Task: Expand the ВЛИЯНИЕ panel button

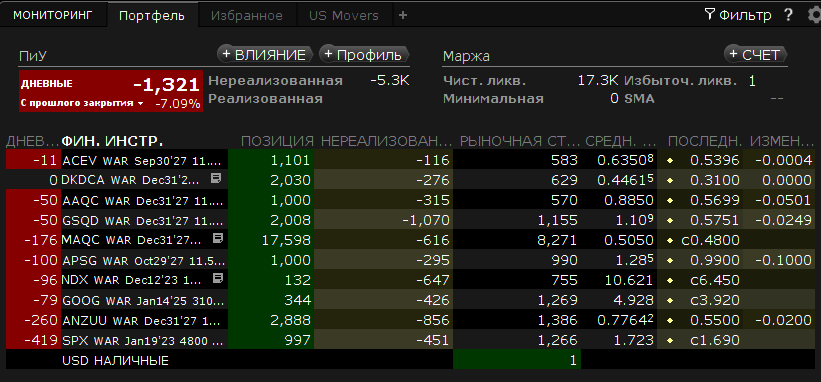Action: 264,54
